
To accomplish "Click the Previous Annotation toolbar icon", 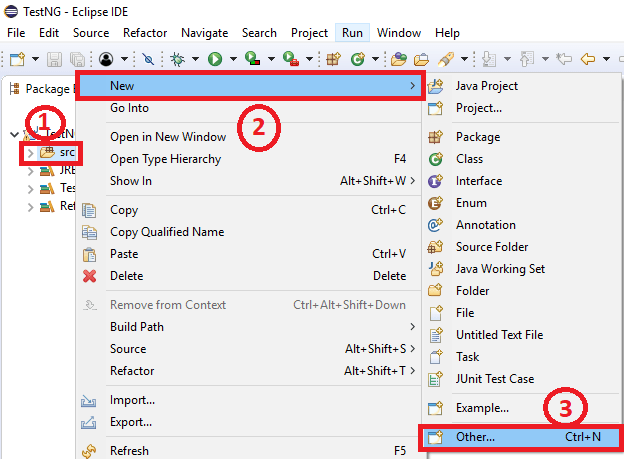I will tap(527, 59).
